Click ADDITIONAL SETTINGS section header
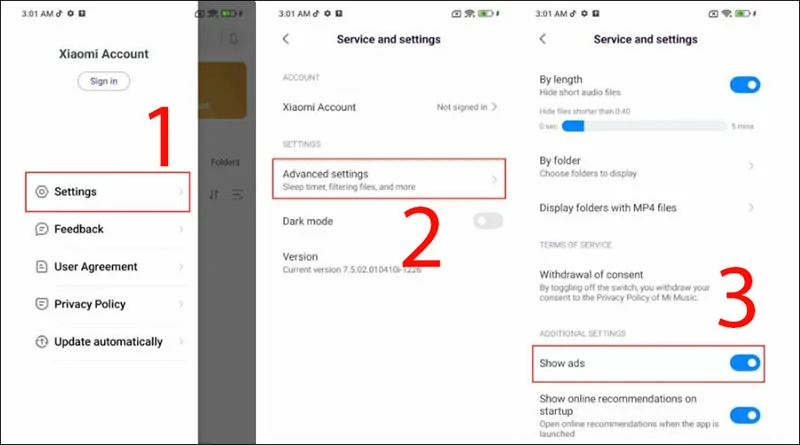Viewport: 800px width, 445px height. tap(582, 334)
